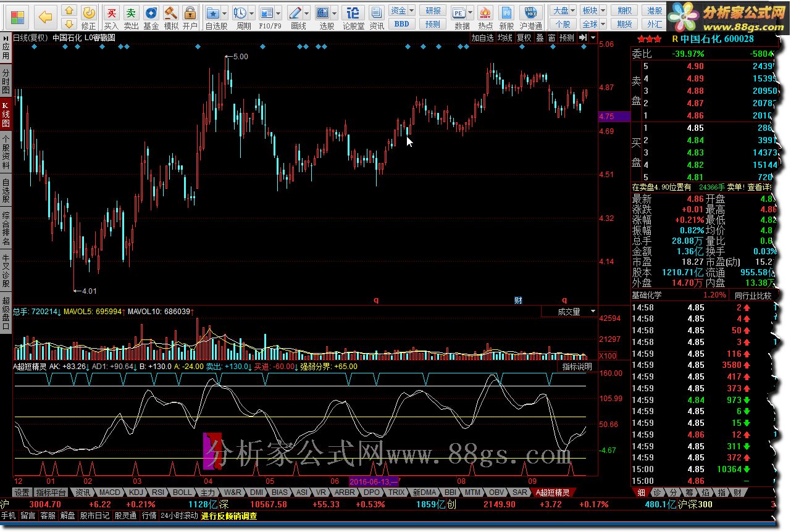The height and width of the screenshot is (532, 791).
Task: Select the BOLL indicator tab
Action: click(182, 493)
